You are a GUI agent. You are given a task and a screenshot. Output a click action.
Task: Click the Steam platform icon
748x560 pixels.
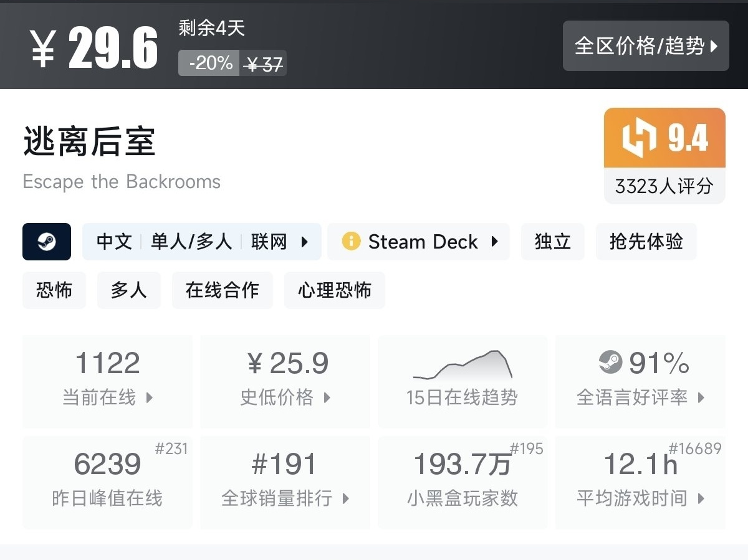coord(47,242)
